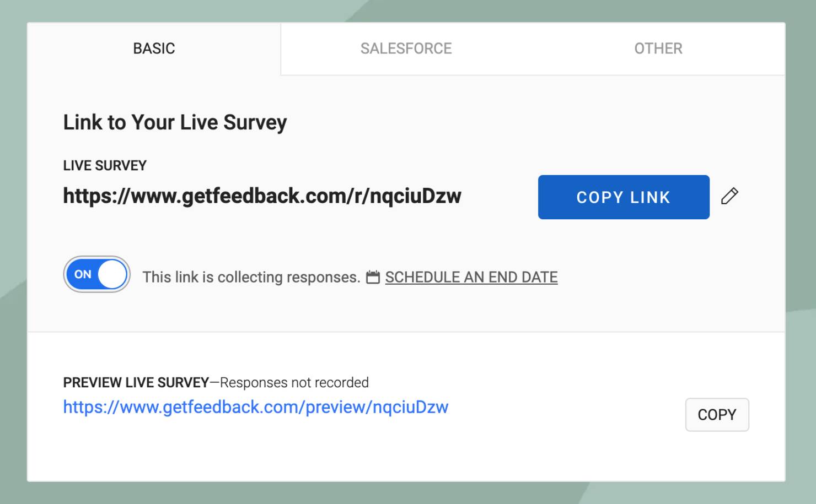Turn off the response collection ON switch
816x504 pixels.
coord(96,274)
